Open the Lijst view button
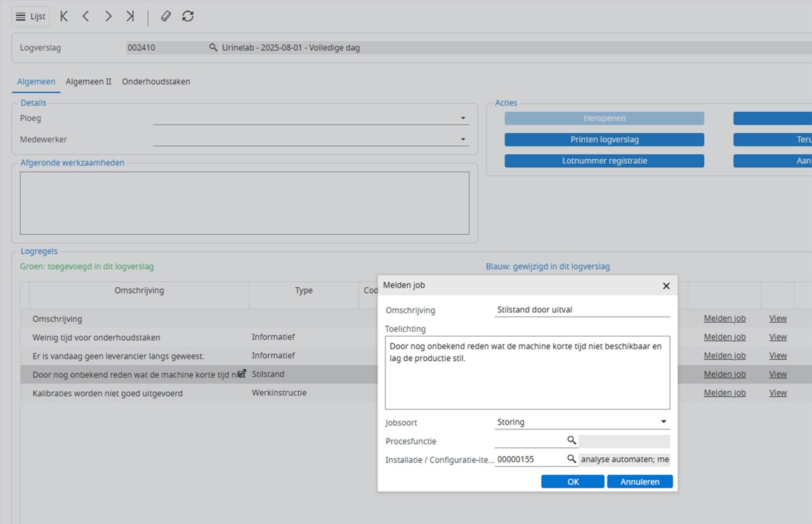This screenshot has height=524, width=812. [30, 16]
